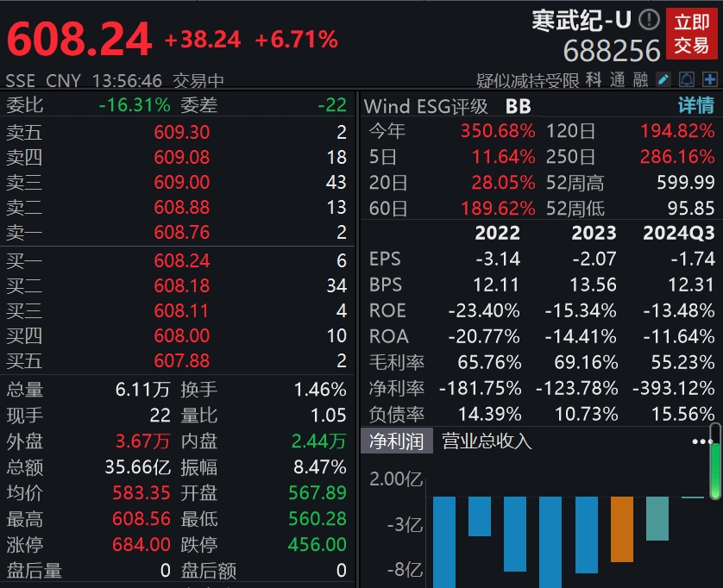Click the Wind ESG rating BB
Image resolution: width=723 pixels, height=588 pixels.
click(x=519, y=106)
